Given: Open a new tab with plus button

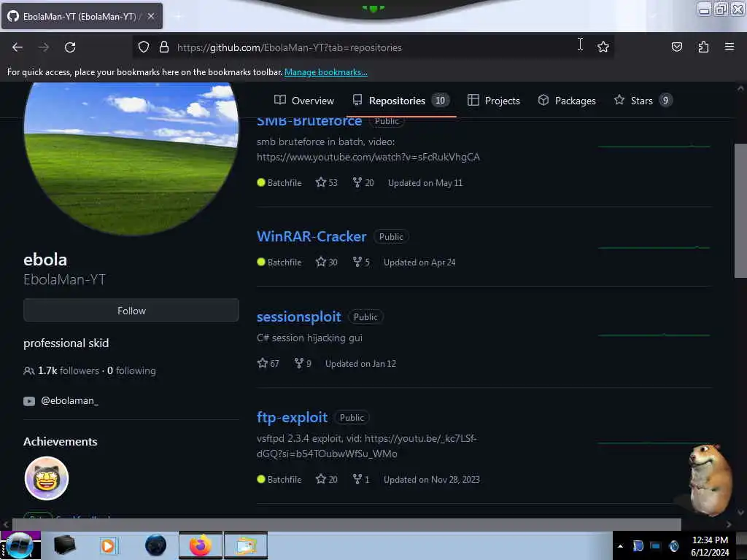Looking at the screenshot, I should click(x=178, y=17).
